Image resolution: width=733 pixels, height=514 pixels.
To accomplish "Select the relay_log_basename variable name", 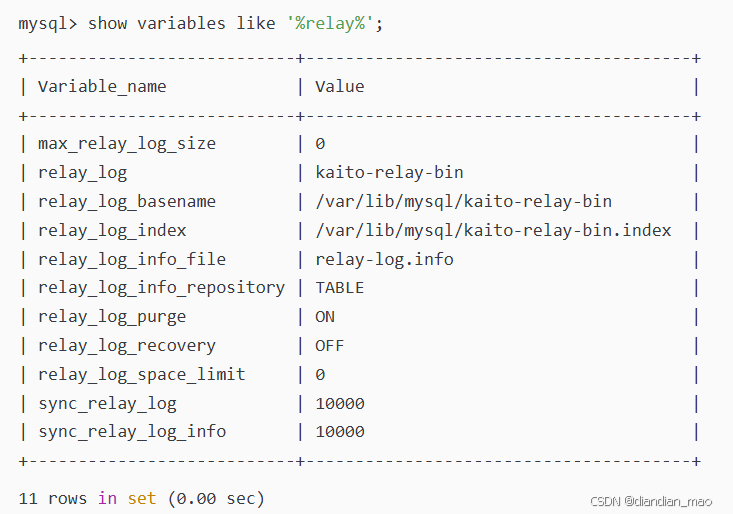I will pos(127,202).
